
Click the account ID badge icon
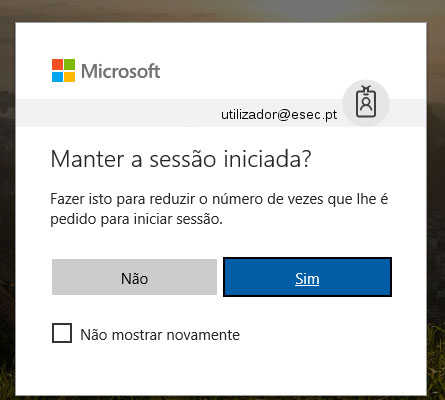pyautogui.click(x=366, y=102)
